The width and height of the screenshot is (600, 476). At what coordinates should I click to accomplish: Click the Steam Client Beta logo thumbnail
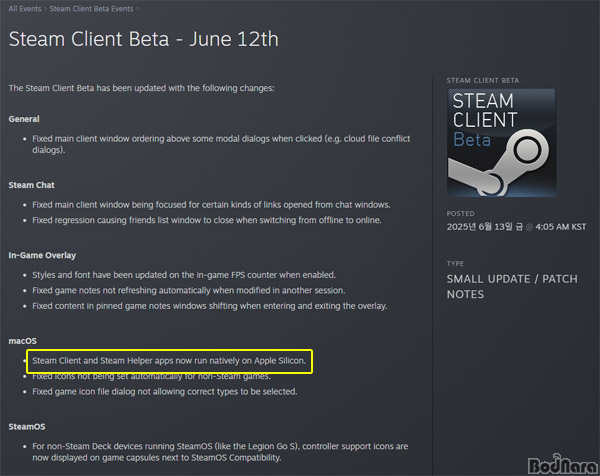502,143
